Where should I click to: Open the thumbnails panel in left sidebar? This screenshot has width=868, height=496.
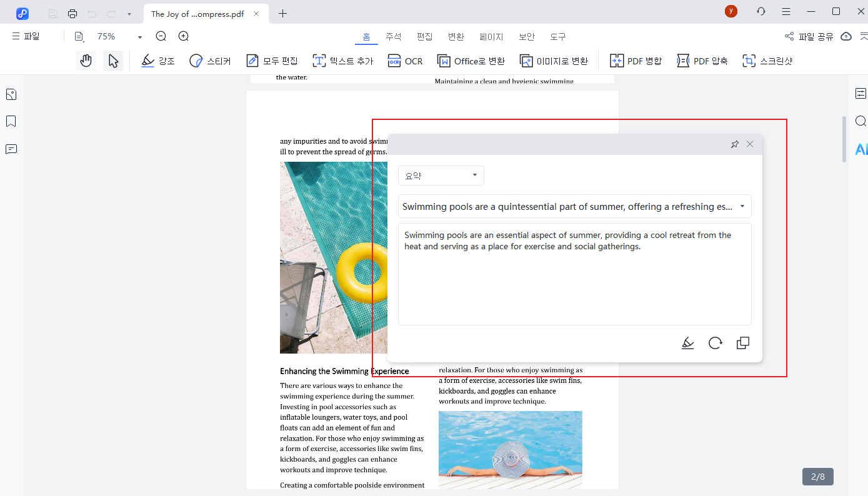click(11, 94)
